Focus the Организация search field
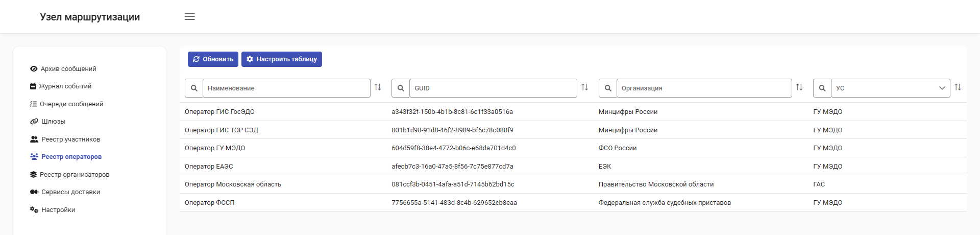The height and width of the screenshot is (235, 980). click(704, 88)
